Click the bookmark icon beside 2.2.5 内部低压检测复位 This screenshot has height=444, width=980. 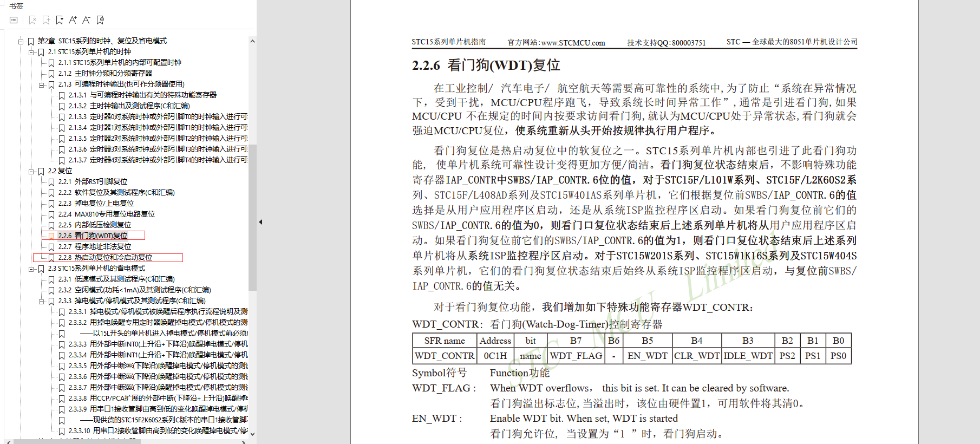(51, 225)
